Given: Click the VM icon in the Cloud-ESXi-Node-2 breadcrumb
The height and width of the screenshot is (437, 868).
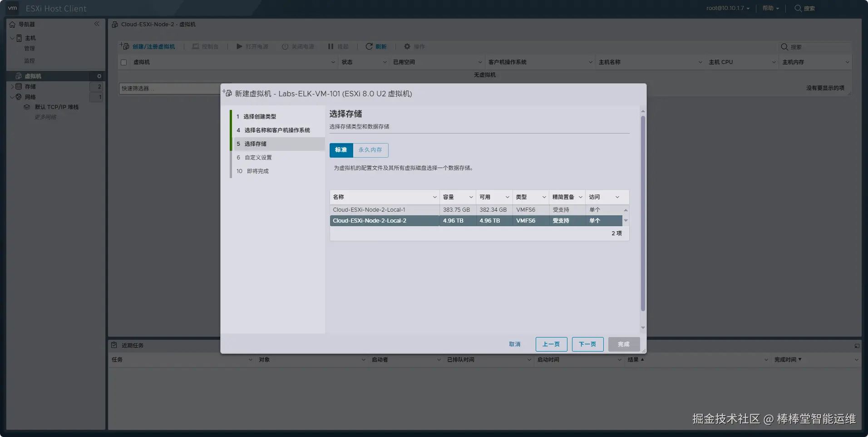Looking at the screenshot, I should (115, 25).
